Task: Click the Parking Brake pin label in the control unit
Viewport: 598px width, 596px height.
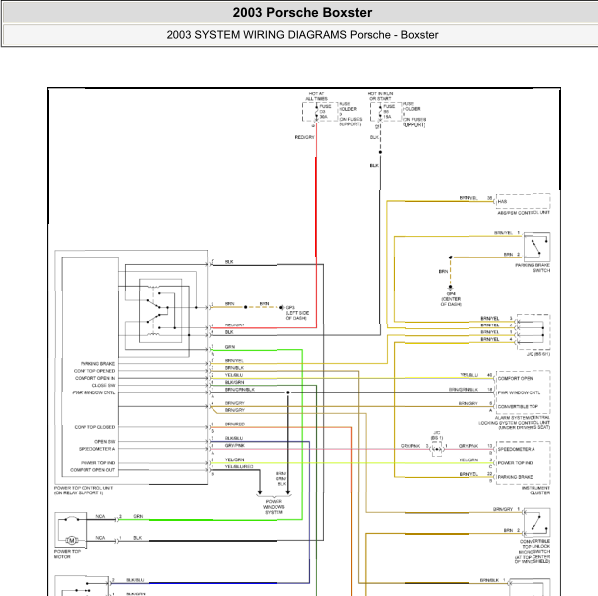Action: [x=98, y=364]
